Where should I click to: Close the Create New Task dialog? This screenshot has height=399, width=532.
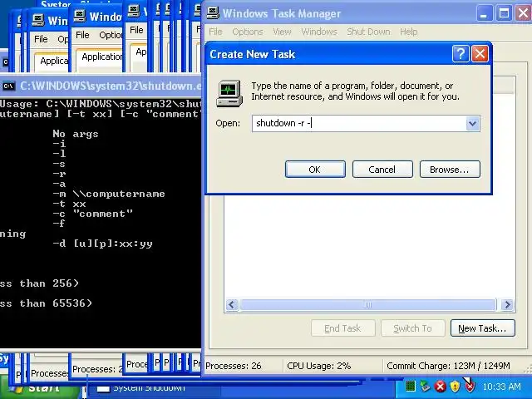tap(480, 54)
